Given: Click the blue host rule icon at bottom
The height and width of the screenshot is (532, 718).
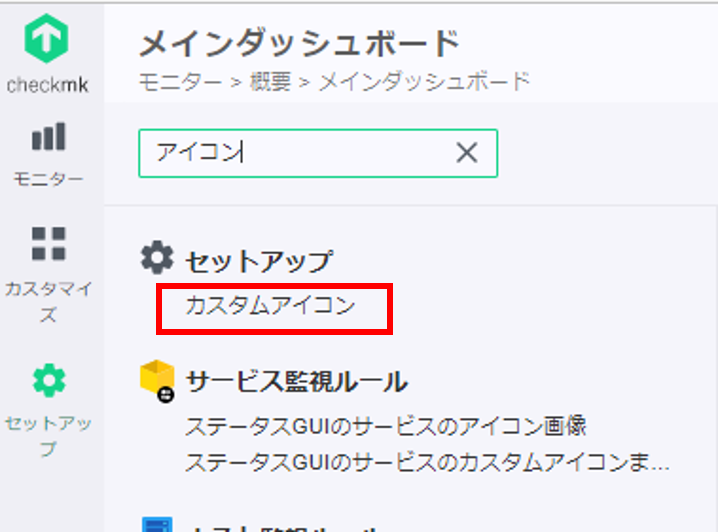Looking at the screenshot, I should 157,524.
